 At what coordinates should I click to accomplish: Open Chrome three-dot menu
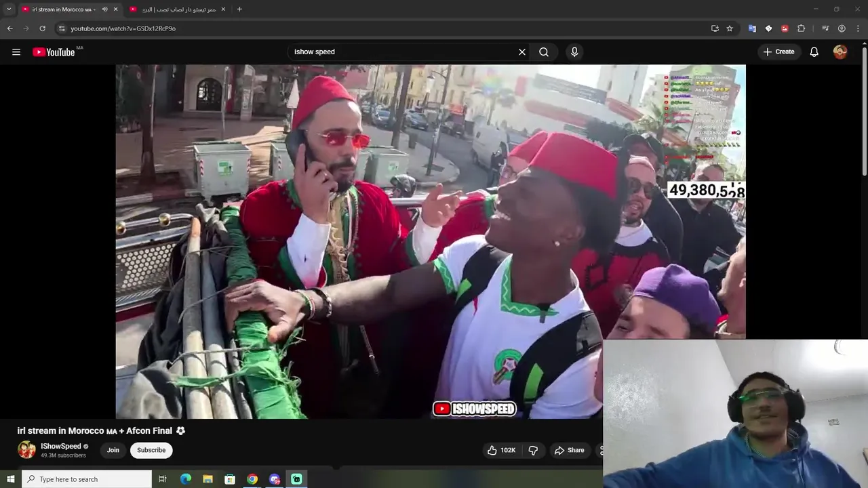pyautogui.click(x=858, y=28)
